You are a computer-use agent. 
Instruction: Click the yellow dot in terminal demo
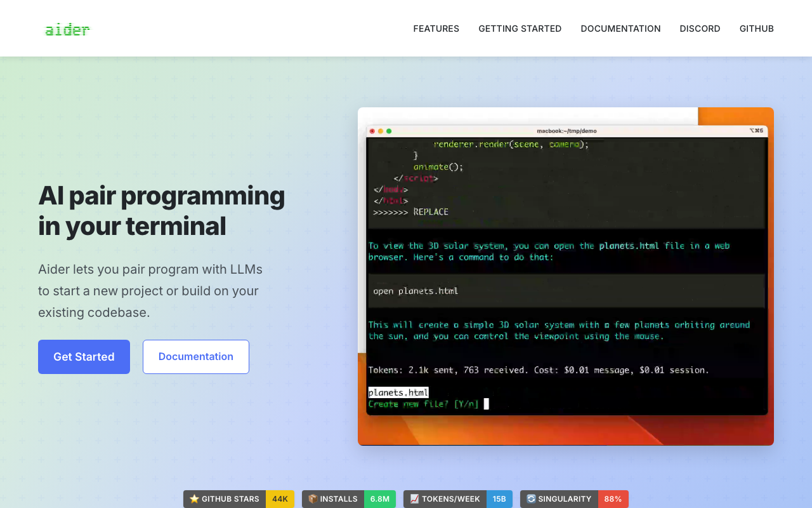coord(381,131)
